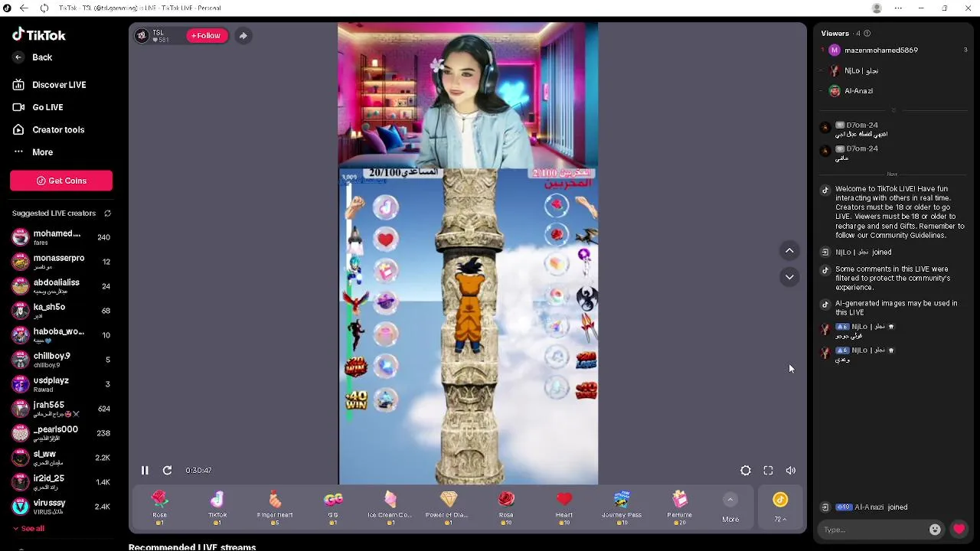This screenshot has width=980, height=551.
Task: Send the Finger Heart gift
Action: click(x=275, y=508)
